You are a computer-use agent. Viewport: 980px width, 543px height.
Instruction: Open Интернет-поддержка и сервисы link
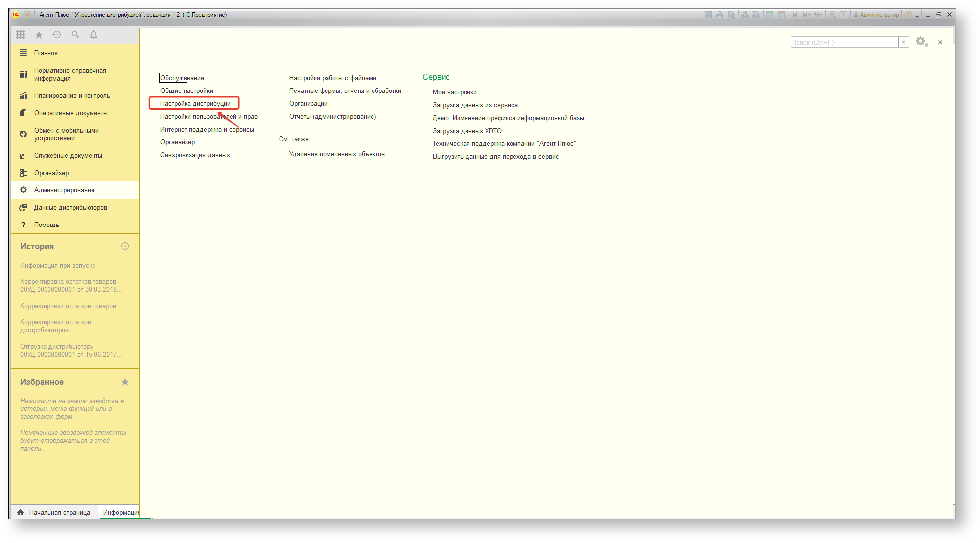[x=207, y=129]
